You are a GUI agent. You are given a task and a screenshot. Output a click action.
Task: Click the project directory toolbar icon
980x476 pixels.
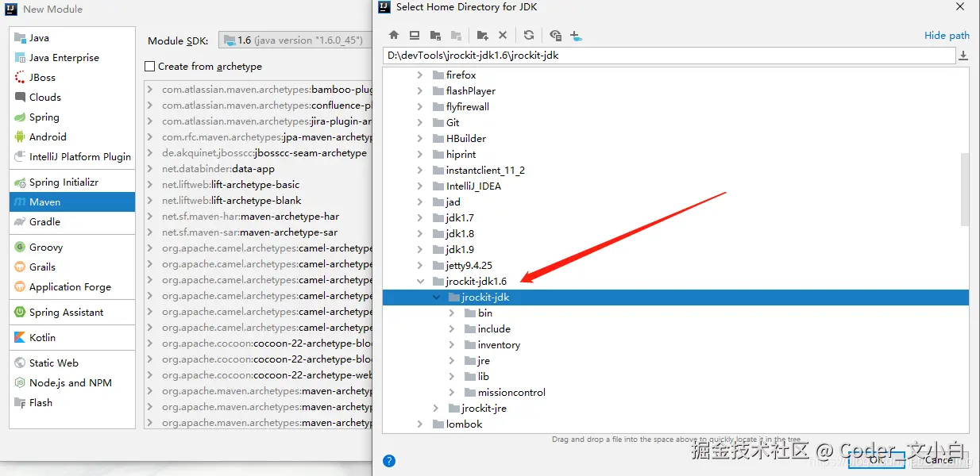pyautogui.click(x=435, y=35)
